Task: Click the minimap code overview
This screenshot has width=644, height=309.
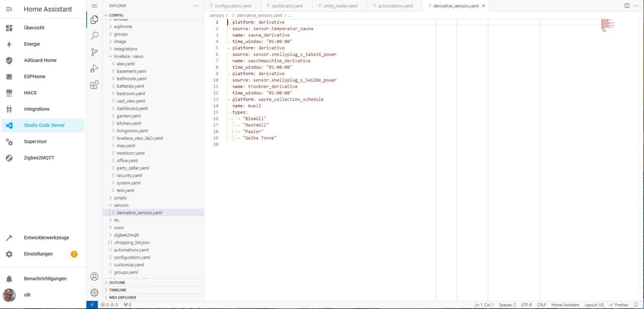Action: (607, 25)
